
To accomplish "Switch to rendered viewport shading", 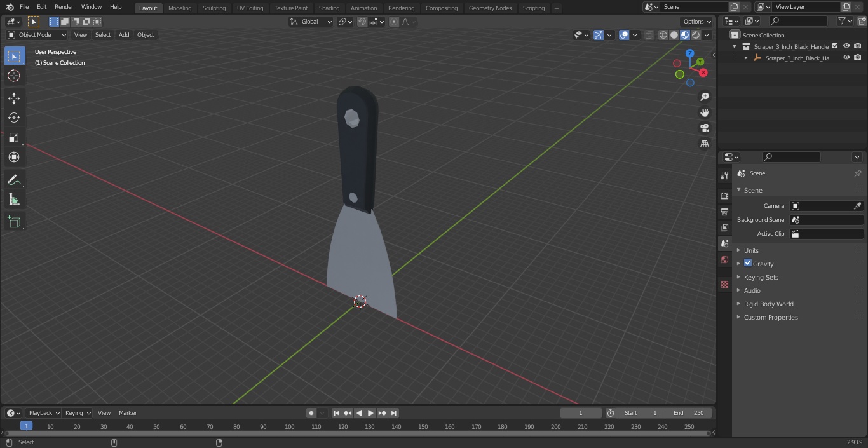I will [x=696, y=35].
